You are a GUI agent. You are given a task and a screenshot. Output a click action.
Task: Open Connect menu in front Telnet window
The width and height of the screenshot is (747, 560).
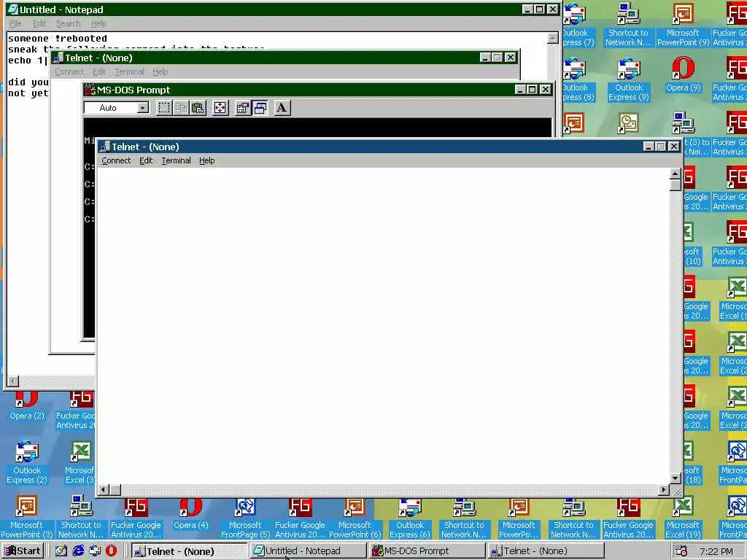coord(116,160)
